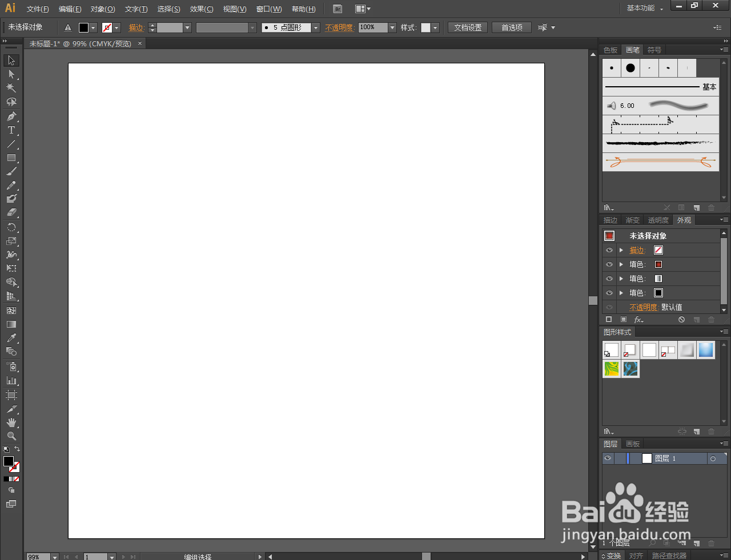Screen dimensions: 731x560
Task: Select the Lasso tool
Action: point(11,102)
